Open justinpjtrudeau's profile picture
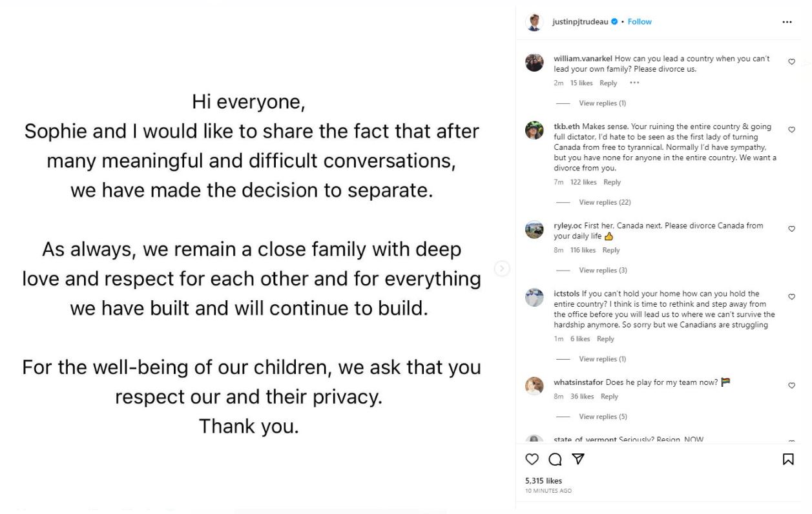 coord(534,22)
